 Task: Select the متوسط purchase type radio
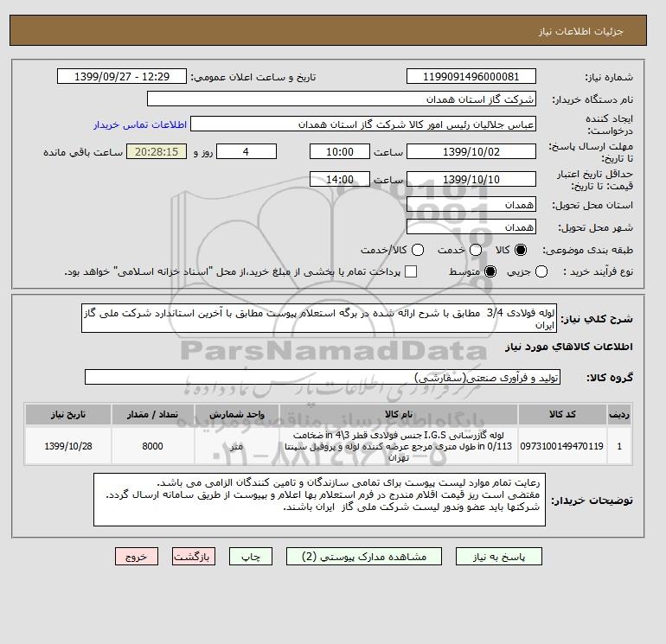[490, 271]
